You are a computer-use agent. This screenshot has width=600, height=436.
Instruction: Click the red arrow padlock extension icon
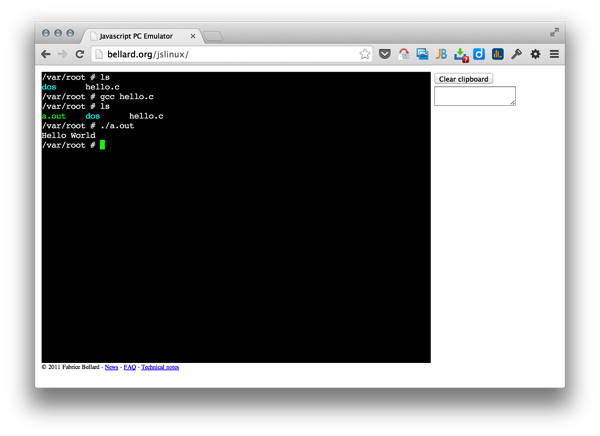pos(404,54)
